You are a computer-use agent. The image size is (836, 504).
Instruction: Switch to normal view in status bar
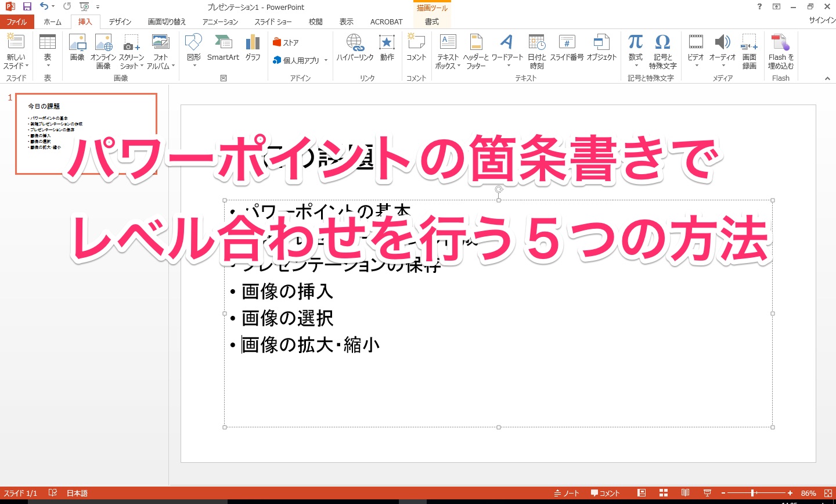click(642, 493)
